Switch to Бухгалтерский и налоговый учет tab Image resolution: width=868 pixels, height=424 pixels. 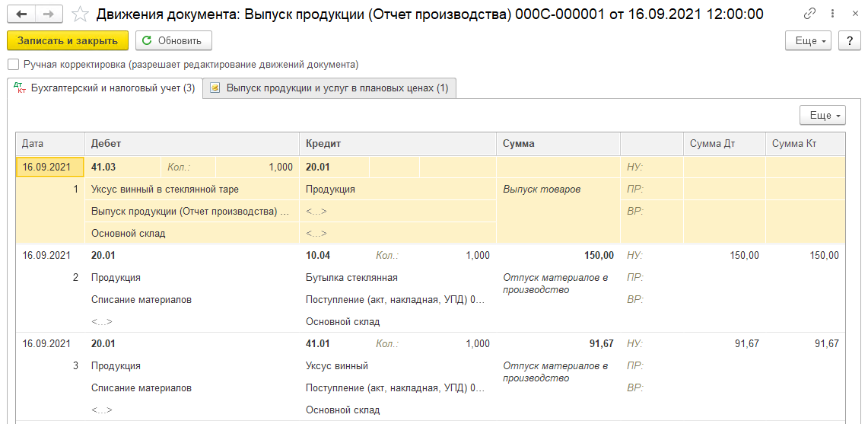105,88
